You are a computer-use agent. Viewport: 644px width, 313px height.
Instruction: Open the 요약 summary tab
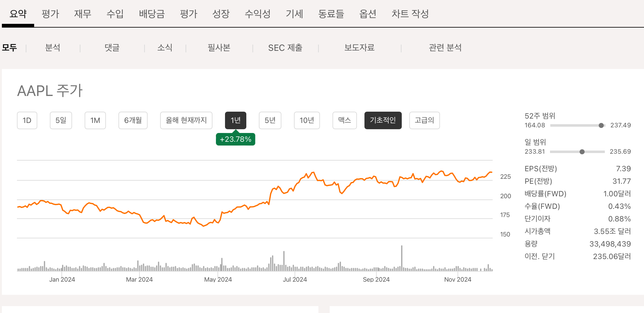click(x=18, y=14)
